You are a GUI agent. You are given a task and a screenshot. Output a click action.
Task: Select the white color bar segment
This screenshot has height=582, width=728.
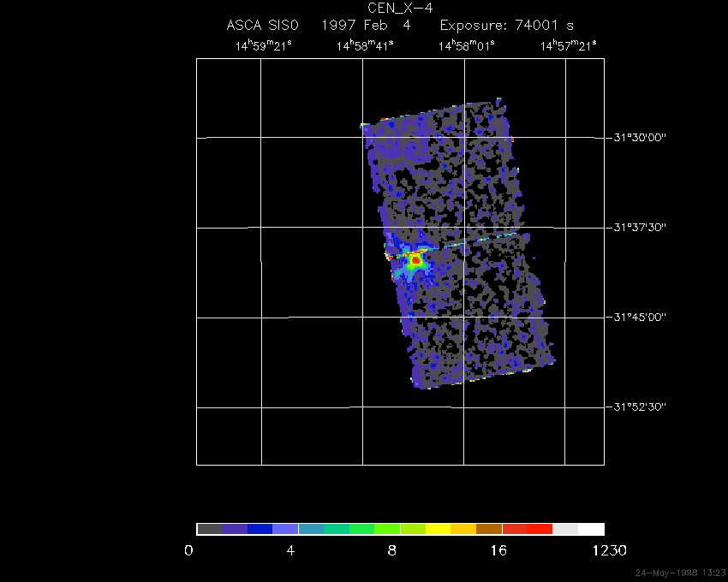(591, 529)
